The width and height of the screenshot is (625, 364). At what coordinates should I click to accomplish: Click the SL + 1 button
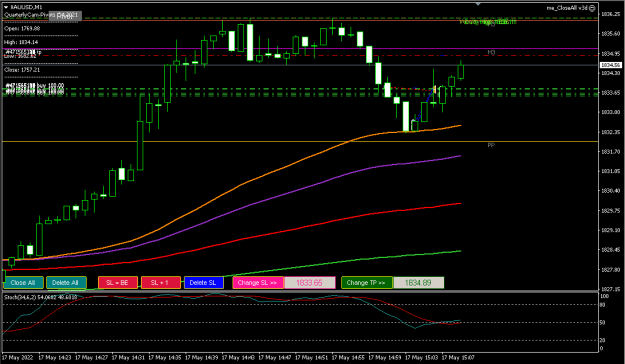(x=161, y=283)
